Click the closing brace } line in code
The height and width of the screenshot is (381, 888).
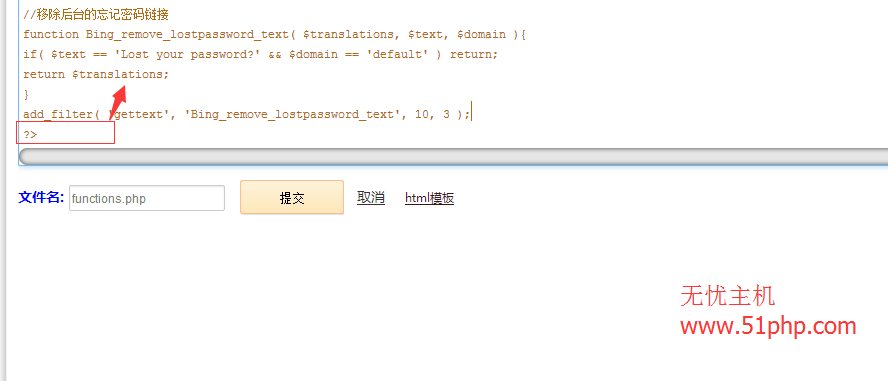26,95
